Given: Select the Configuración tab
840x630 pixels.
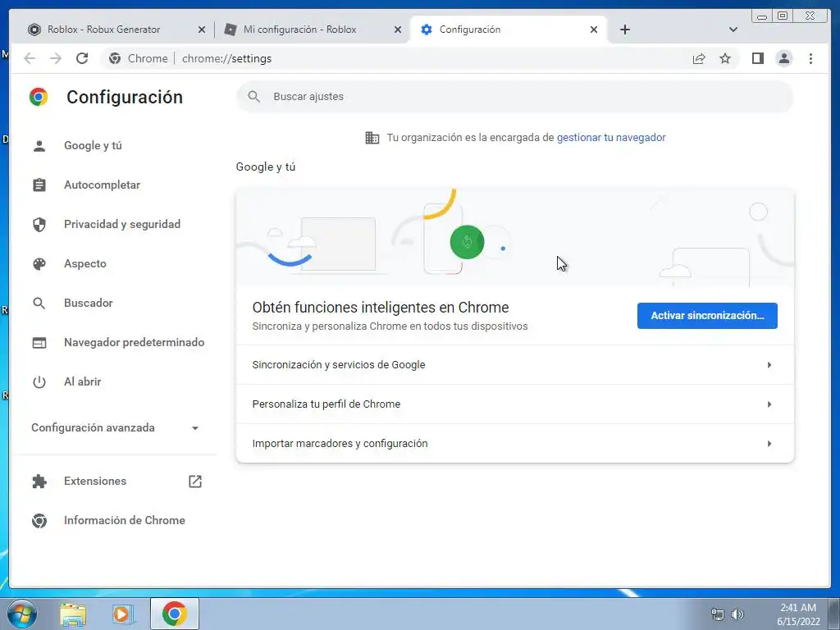Looking at the screenshot, I should coord(508,30).
